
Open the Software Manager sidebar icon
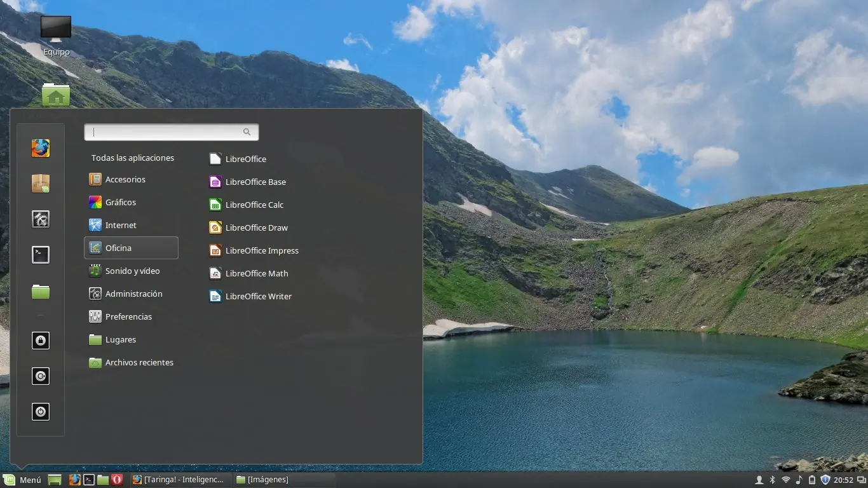click(x=40, y=183)
